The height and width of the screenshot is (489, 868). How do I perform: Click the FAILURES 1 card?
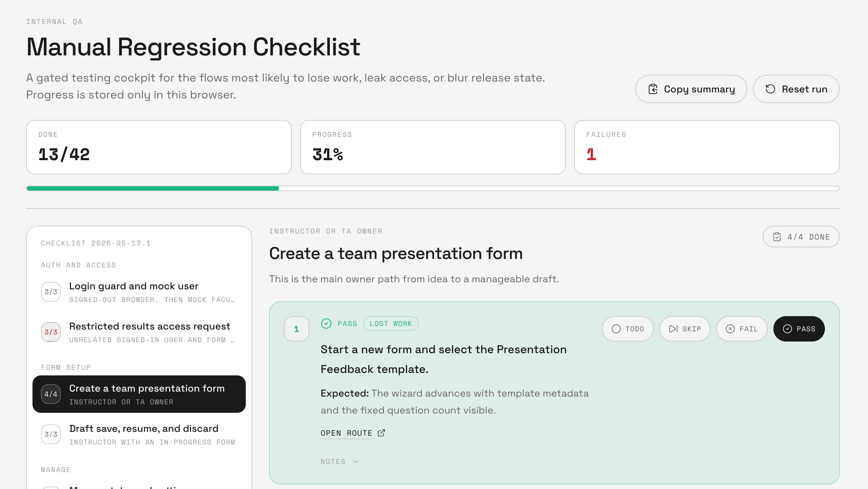coord(707,147)
